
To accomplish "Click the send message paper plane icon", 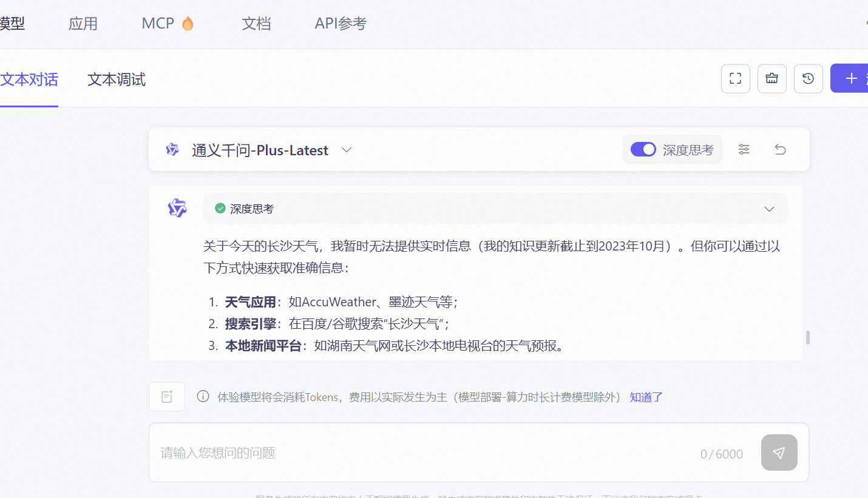I will pos(779,453).
